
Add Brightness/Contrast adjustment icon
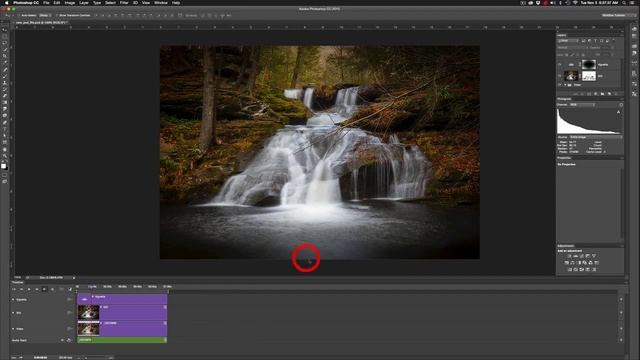(x=570, y=256)
